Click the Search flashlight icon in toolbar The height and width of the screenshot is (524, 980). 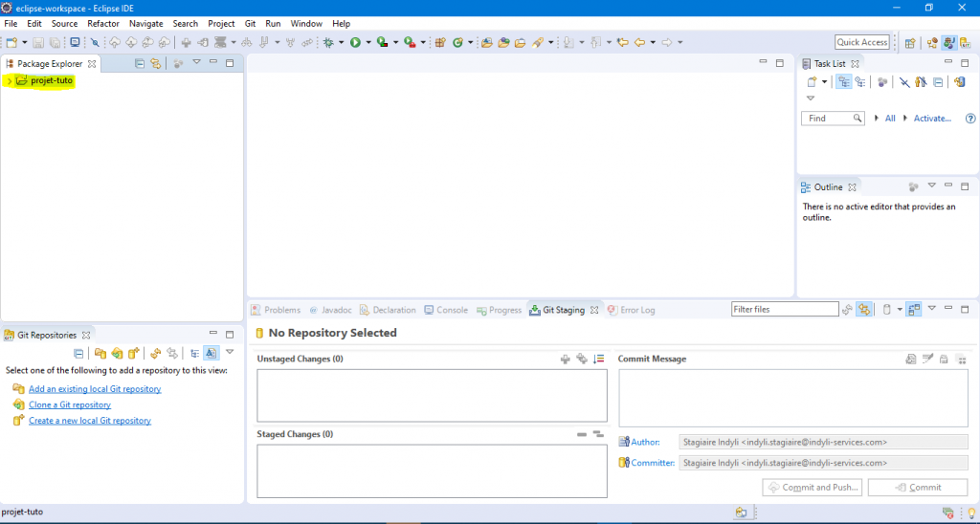click(538, 42)
